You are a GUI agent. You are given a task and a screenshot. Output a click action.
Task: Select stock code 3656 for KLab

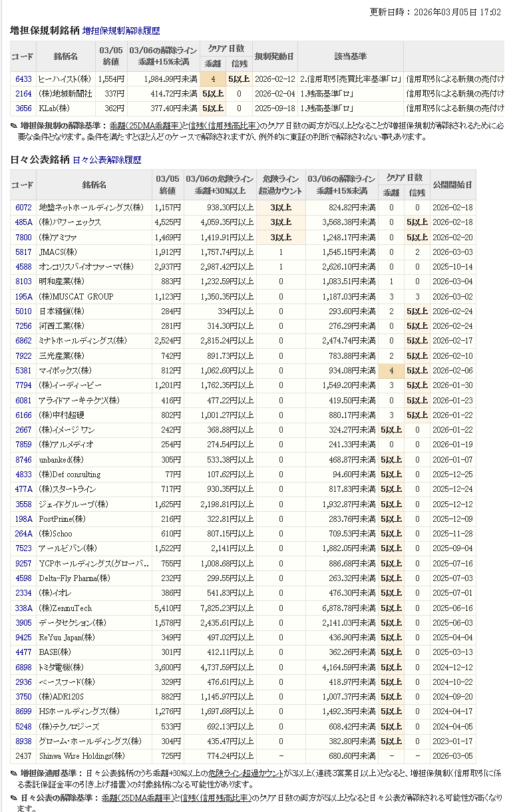pos(23,108)
